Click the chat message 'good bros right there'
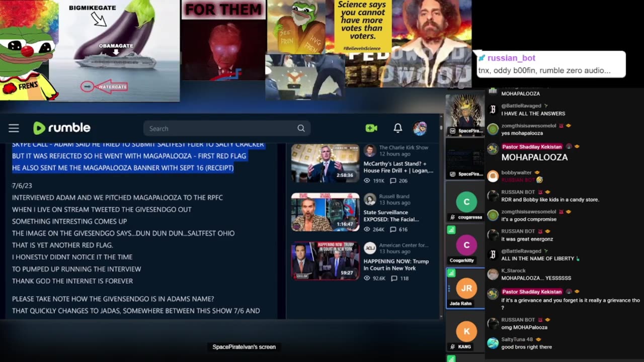 pyautogui.click(x=526, y=347)
